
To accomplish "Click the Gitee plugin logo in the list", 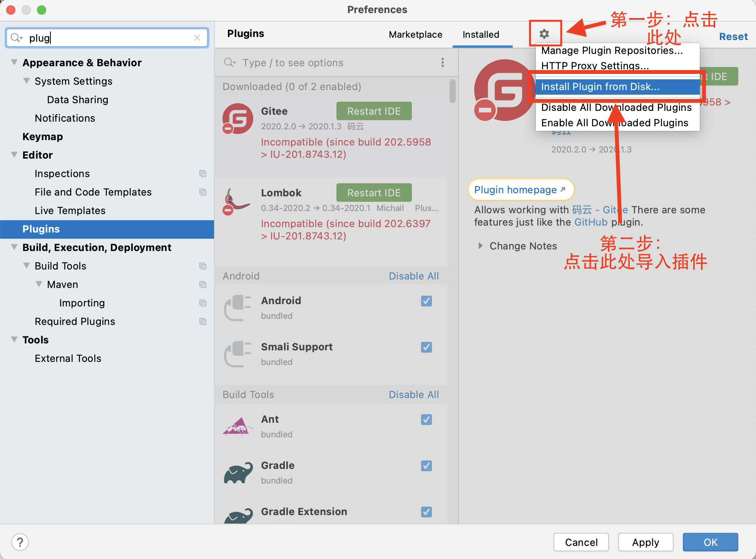I will (238, 119).
